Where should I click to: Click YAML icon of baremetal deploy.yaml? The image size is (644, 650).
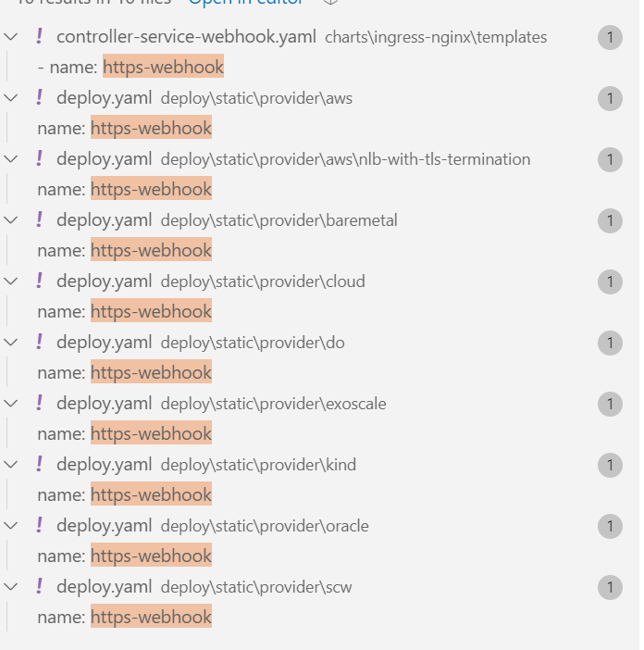pos(40,220)
